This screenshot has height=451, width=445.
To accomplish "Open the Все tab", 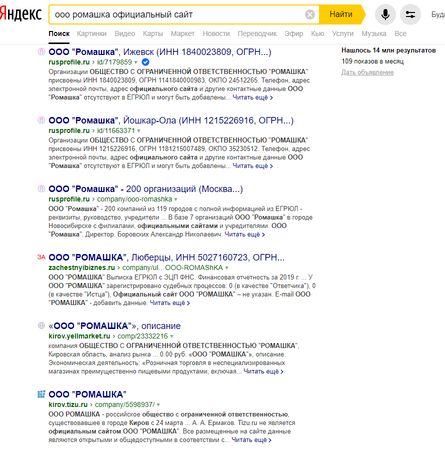I will (x=400, y=34).
